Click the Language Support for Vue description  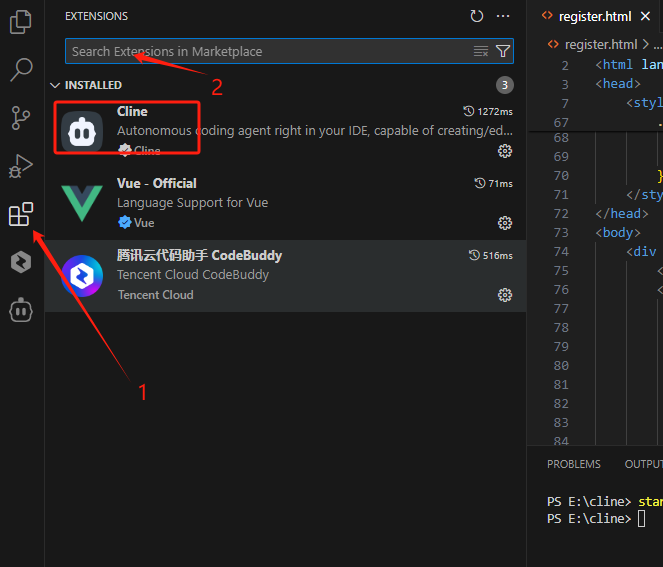click(x=192, y=203)
